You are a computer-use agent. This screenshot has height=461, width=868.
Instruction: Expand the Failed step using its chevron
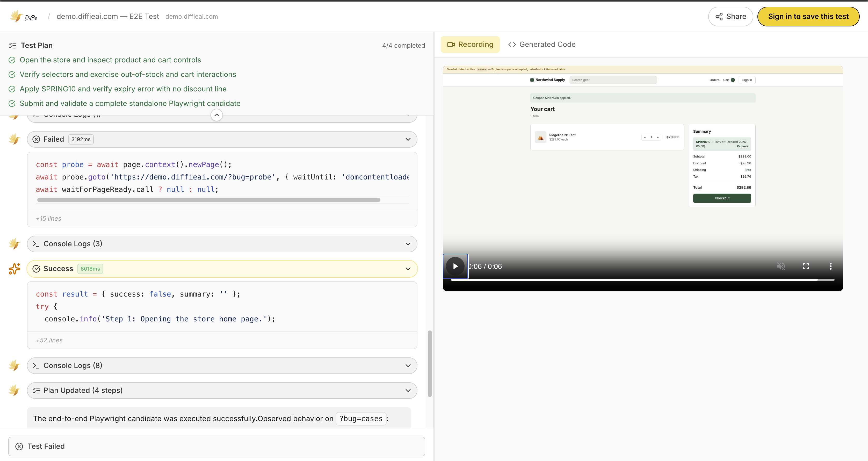coord(408,139)
